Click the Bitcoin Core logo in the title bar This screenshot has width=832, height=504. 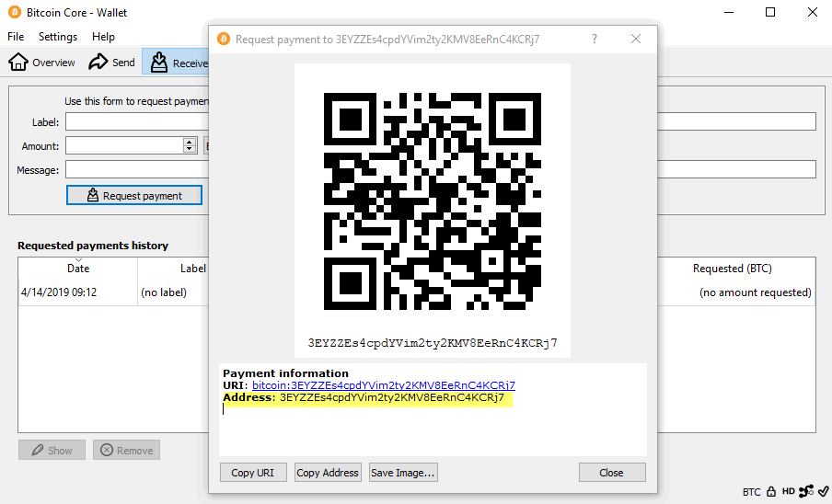15,12
